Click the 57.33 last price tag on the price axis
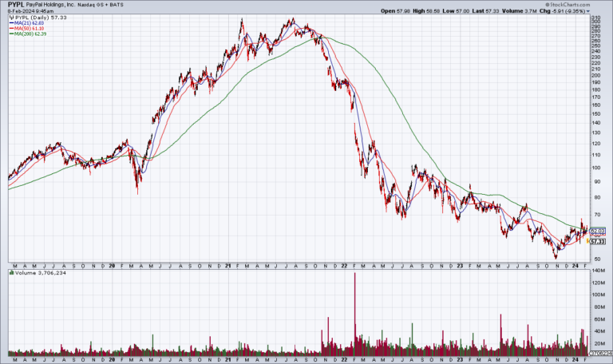 click(597, 242)
